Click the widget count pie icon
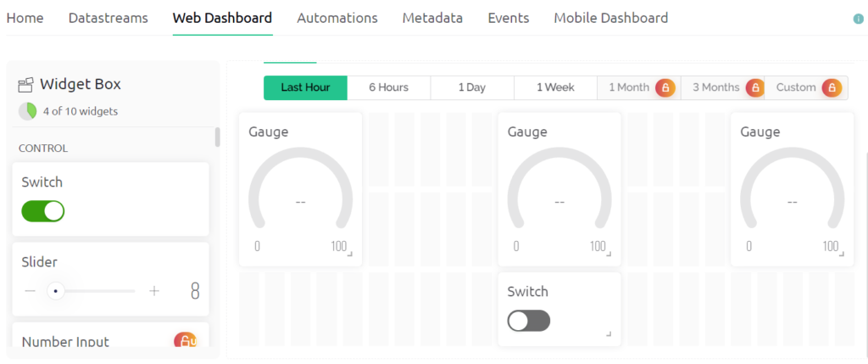The width and height of the screenshot is (868, 364). coord(27,110)
